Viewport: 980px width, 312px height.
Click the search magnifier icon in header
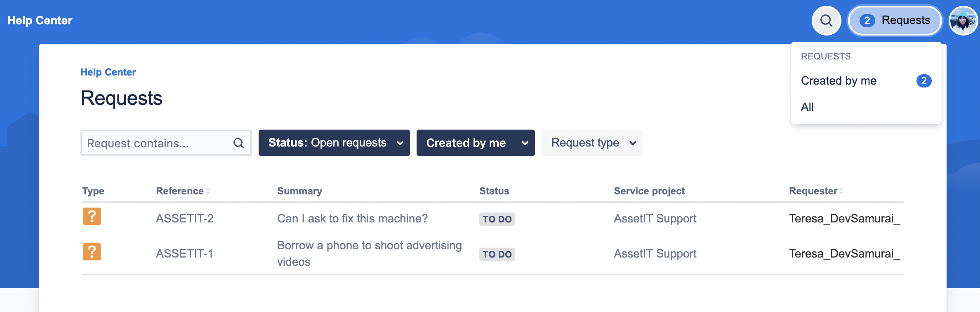(826, 21)
